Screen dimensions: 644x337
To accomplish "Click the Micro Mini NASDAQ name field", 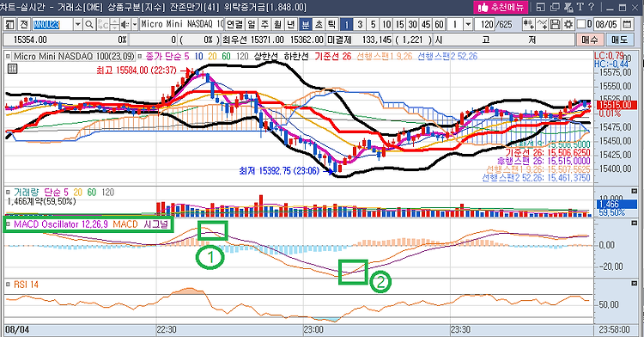I will point(182,25).
